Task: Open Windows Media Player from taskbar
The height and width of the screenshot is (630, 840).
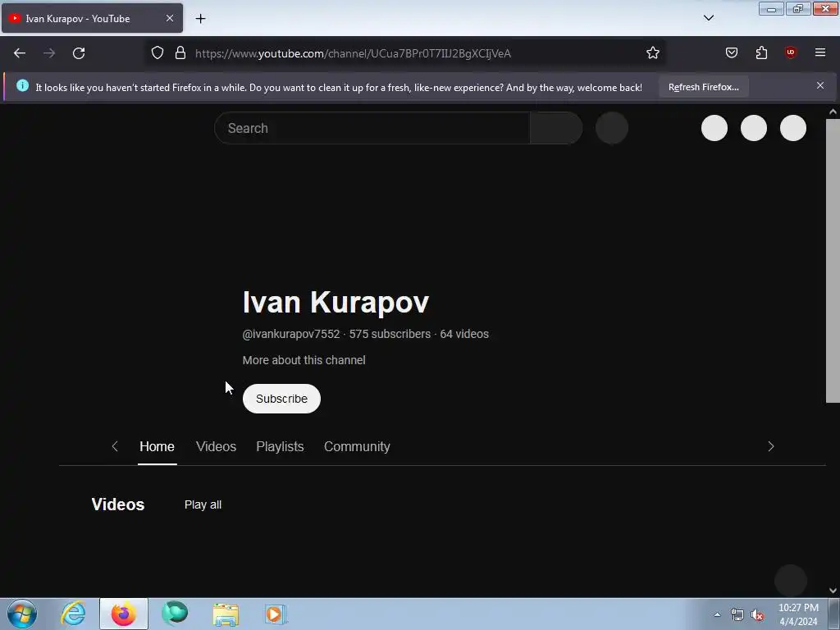Action: (x=276, y=614)
